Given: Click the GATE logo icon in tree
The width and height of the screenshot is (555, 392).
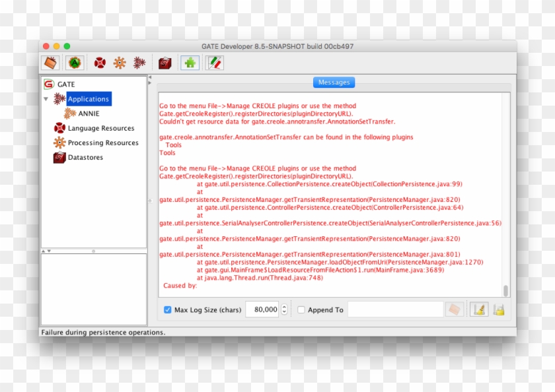Looking at the screenshot, I should (x=49, y=84).
